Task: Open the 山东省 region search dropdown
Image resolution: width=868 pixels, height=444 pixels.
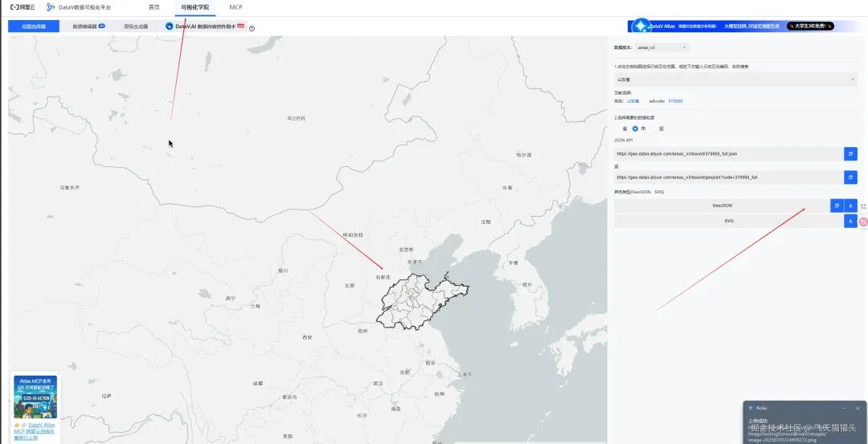Action: click(735, 79)
